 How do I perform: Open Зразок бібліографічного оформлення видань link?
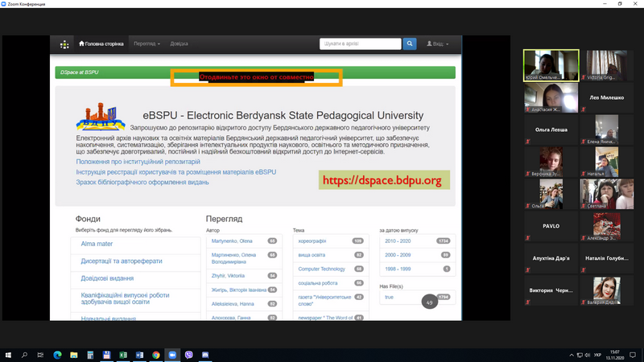pyautogui.click(x=142, y=183)
